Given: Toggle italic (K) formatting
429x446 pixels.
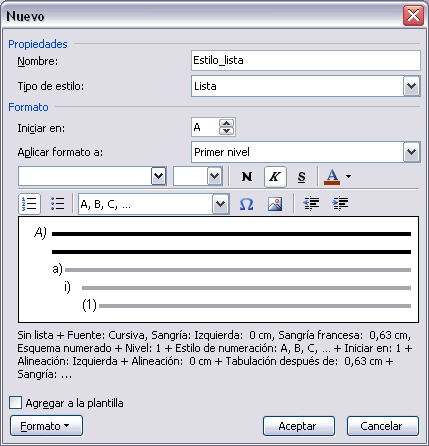Looking at the screenshot, I should [x=275, y=176].
